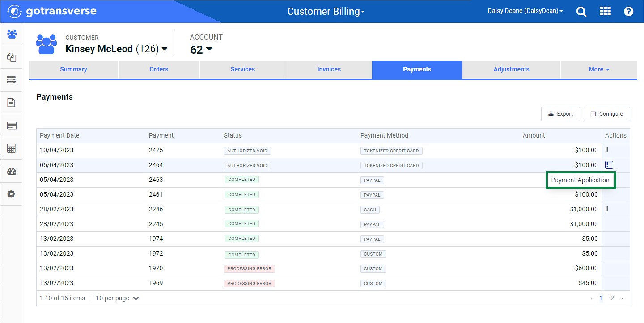Open the settings gear sidebar icon

pyautogui.click(x=12, y=194)
